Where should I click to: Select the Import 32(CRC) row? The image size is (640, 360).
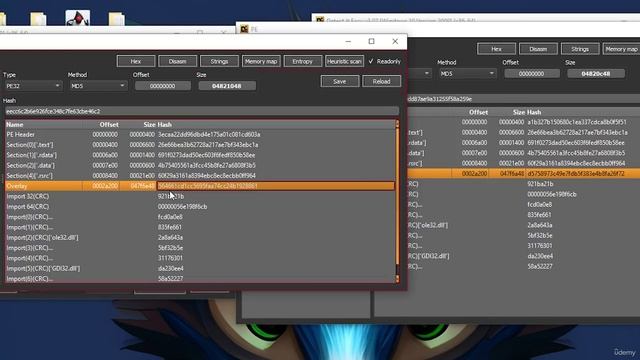coord(200,196)
